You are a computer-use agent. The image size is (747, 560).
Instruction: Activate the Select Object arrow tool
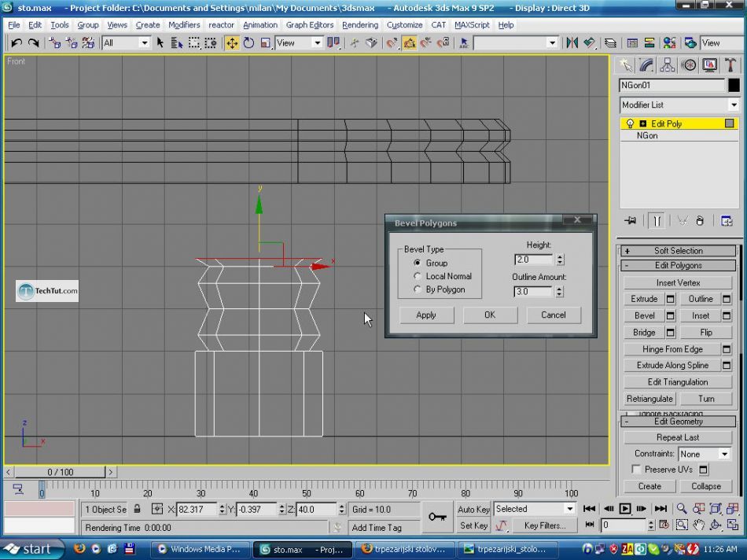(x=160, y=43)
